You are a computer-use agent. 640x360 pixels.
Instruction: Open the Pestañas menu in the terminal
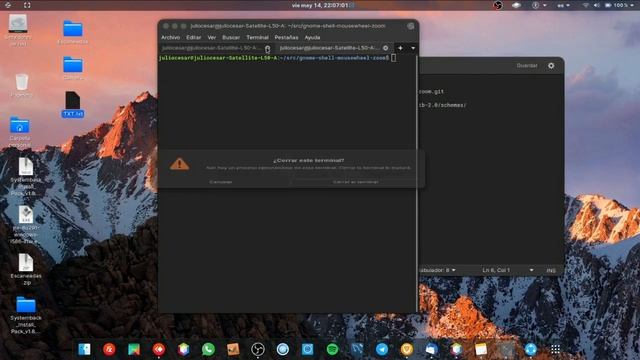(x=286, y=37)
